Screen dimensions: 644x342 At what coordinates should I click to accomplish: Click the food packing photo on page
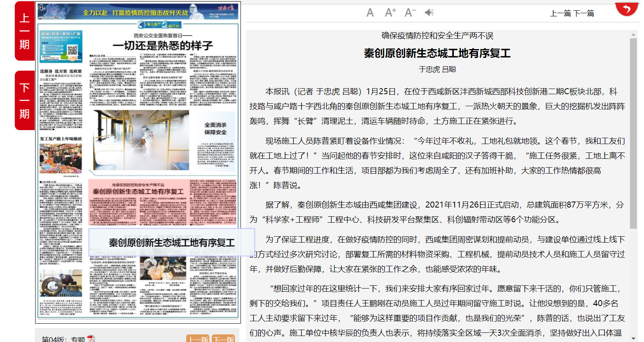point(163,269)
